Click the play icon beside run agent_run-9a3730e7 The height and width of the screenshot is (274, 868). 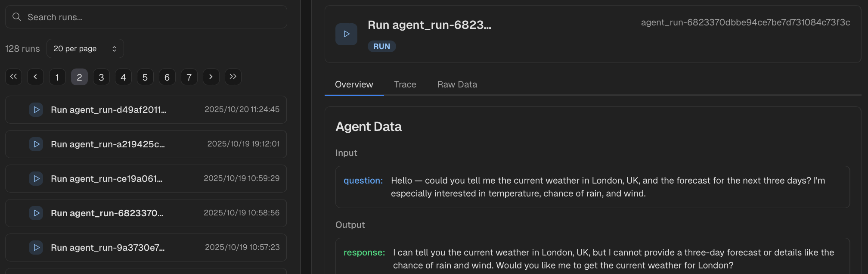[x=36, y=247]
